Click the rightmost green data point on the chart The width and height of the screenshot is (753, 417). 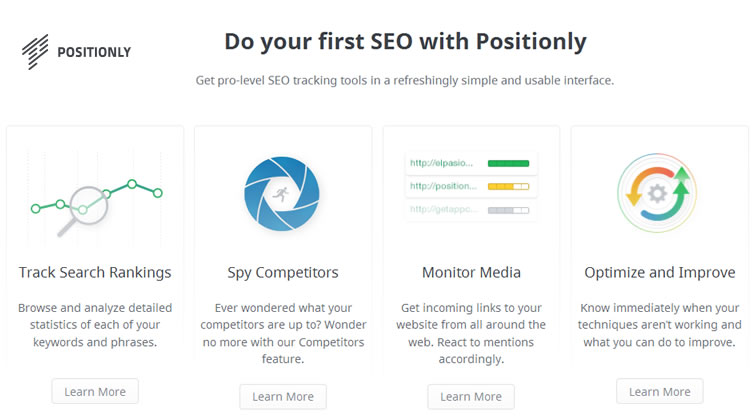(x=158, y=193)
